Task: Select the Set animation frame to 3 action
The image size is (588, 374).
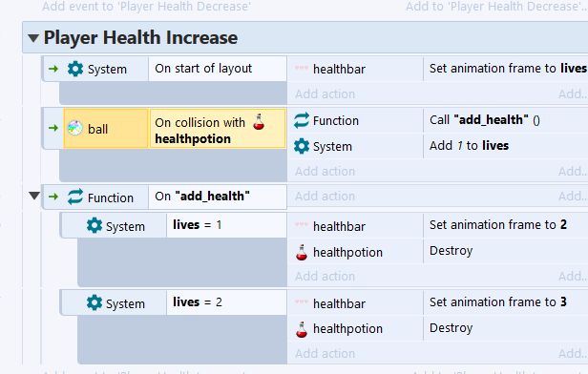Action: pyautogui.click(x=506, y=302)
